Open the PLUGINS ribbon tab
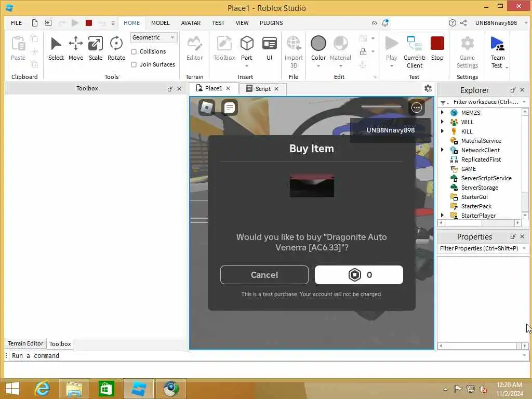 pos(271,23)
